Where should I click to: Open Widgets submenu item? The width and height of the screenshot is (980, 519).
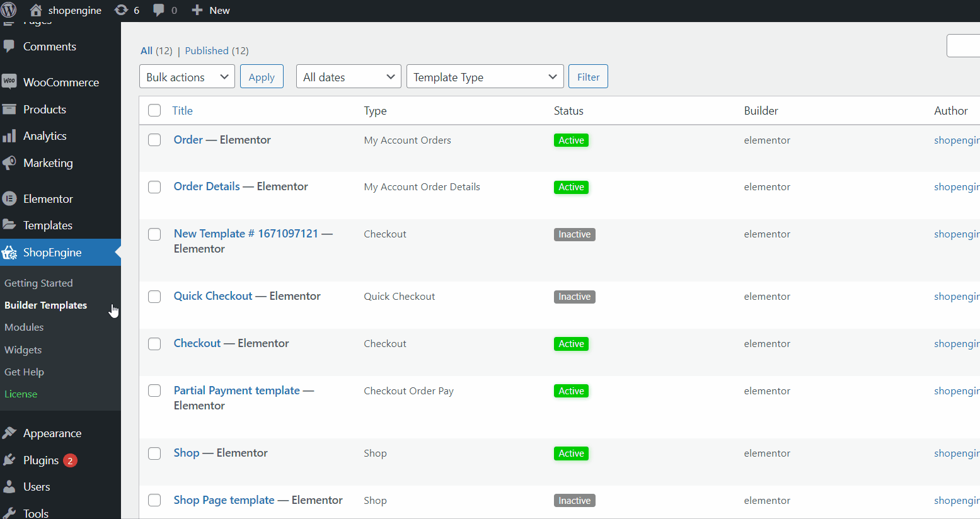pyautogui.click(x=23, y=350)
